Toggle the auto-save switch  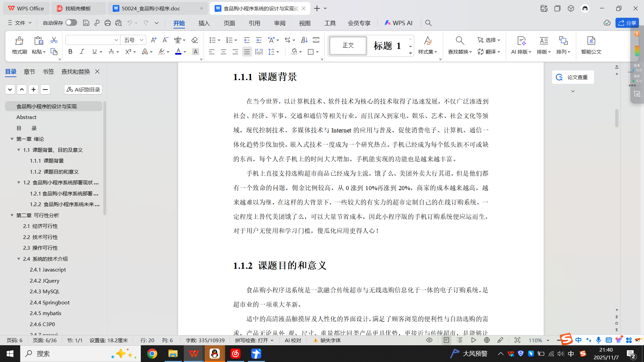point(71,22)
